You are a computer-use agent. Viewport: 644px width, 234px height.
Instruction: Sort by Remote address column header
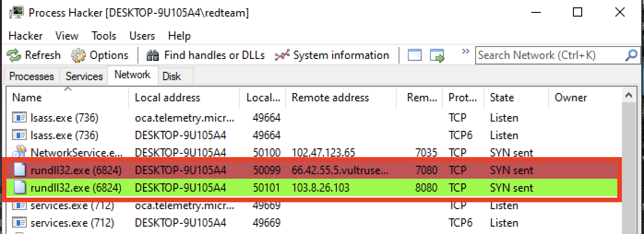[341, 98]
